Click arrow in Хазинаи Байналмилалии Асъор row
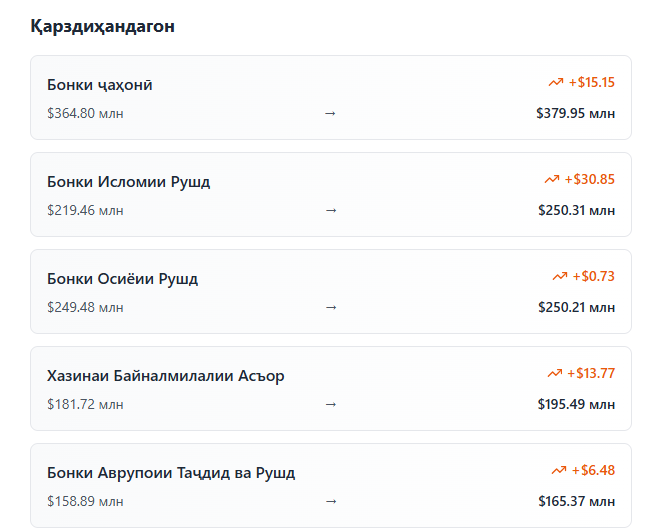This screenshot has width=653, height=532. (331, 404)
